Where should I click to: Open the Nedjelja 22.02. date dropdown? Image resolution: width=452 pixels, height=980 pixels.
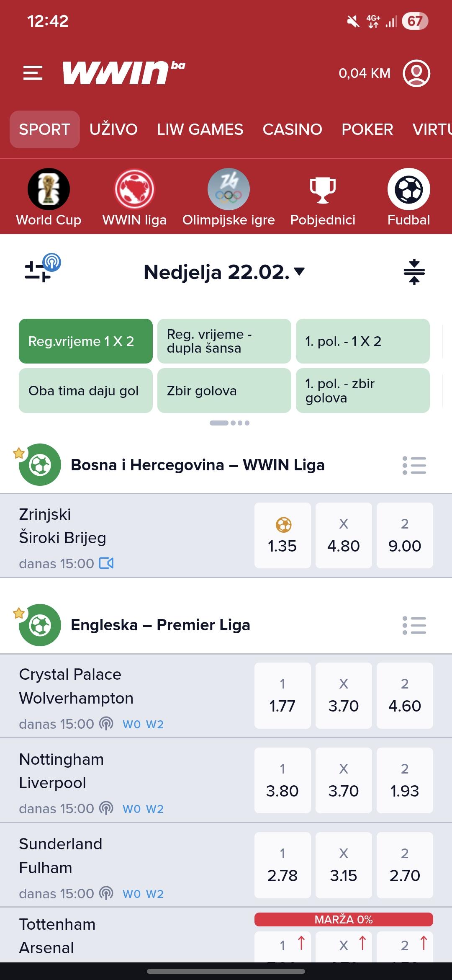tap(224, 272)
